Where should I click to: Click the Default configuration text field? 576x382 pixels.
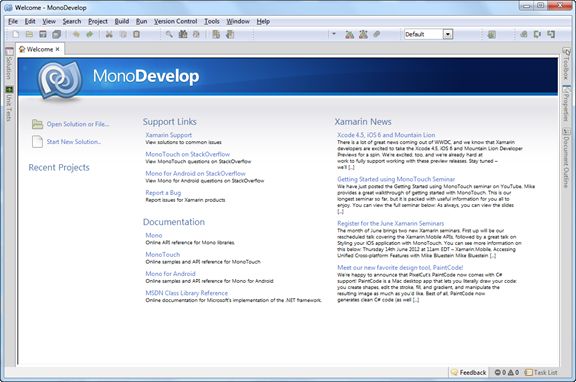424,35
